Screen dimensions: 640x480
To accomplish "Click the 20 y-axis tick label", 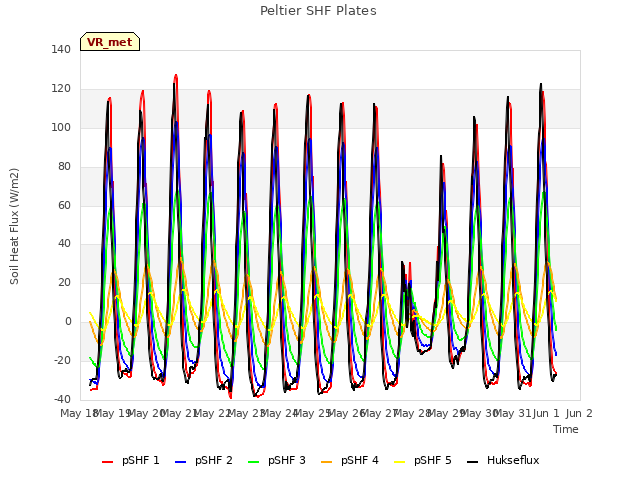I will point(64,282).
